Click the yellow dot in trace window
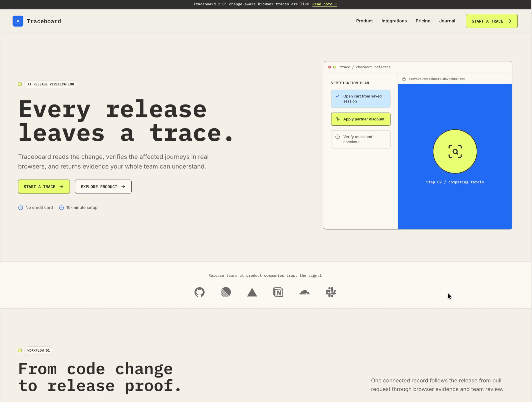This screenshot has height=402, width=532. coord(335,67)
